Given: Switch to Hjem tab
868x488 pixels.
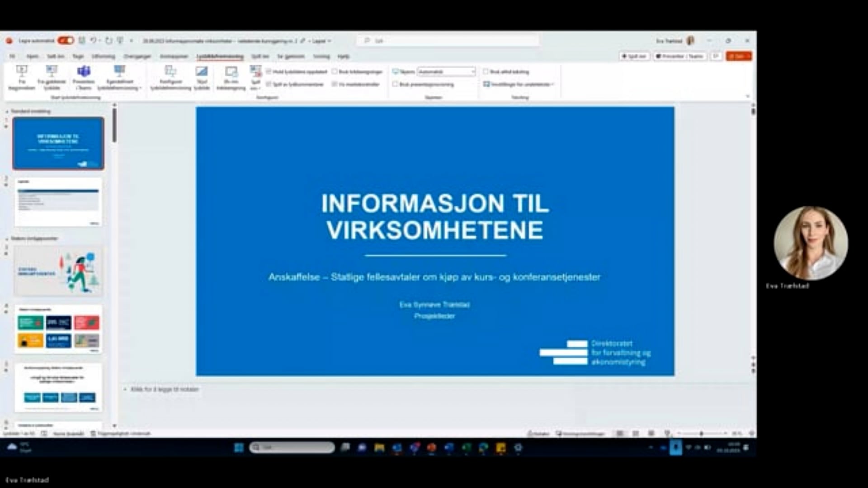Looking at the screenshot, I should pyautogui.click(x=32, y=56).
